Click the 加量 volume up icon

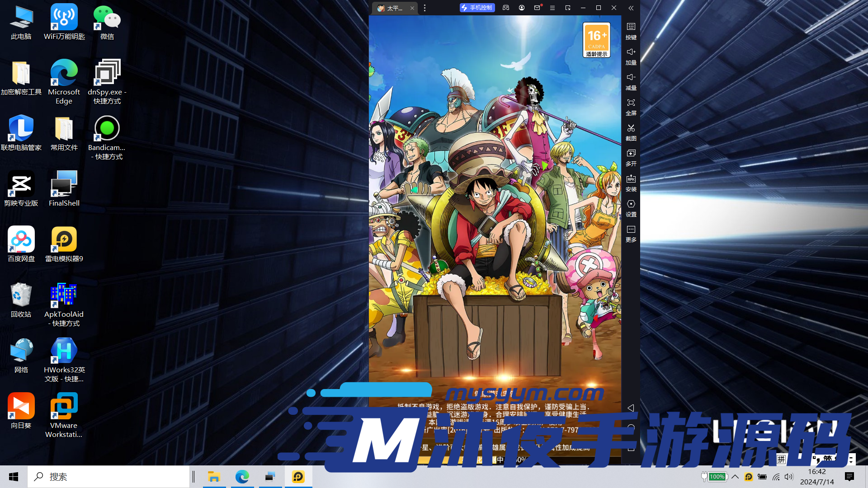click(x=631, y=56)
